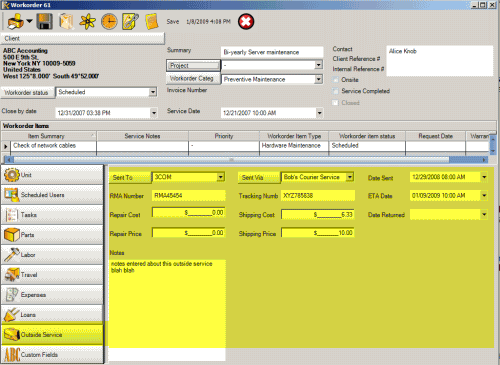Screen dimensions: 500x365
Task: Click the Client button
Action: [83, 38]
